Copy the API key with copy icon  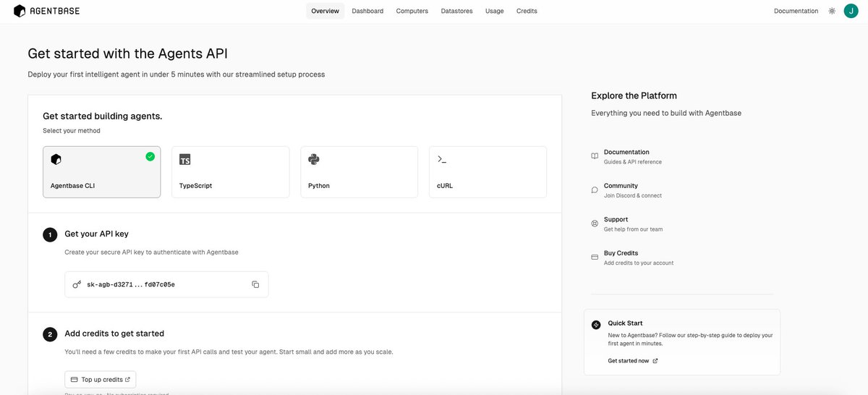255,284
